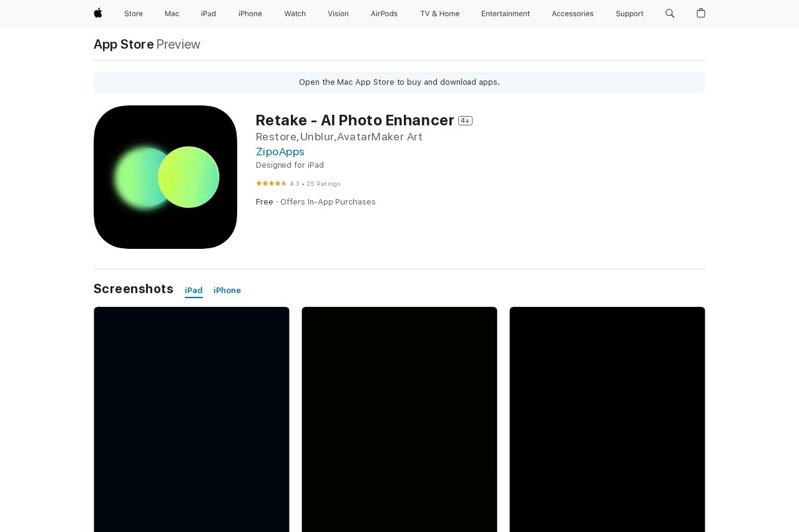799x532 pixels.
Task: Click the Apple logo in the navigation bar
Action: (x=98, y=13)
